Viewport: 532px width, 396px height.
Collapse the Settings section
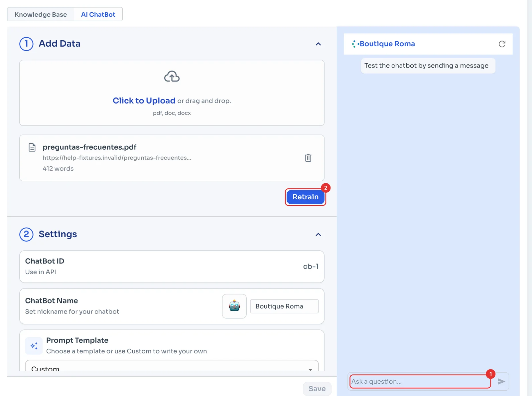[318, 234]
